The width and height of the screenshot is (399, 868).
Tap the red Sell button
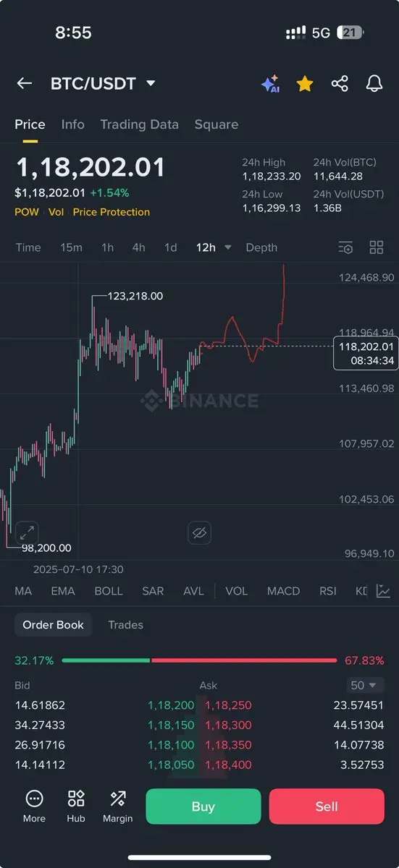(x=327, y=807)
